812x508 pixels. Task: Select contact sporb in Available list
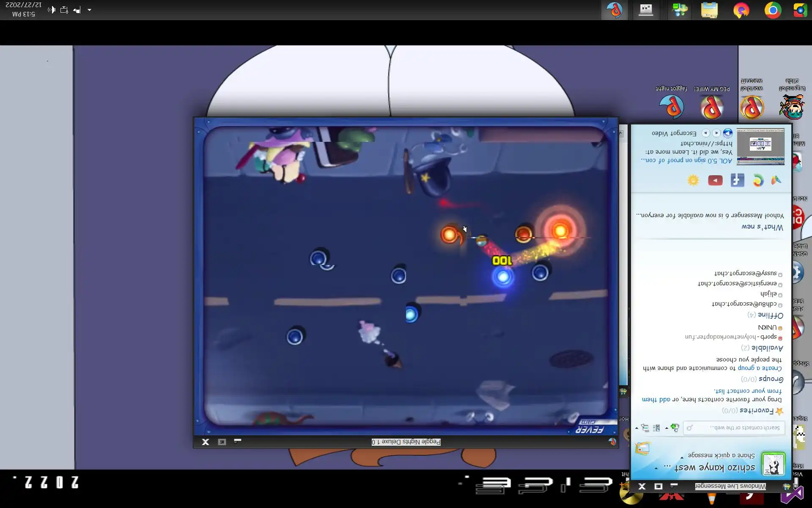click(x=769, y=337)
